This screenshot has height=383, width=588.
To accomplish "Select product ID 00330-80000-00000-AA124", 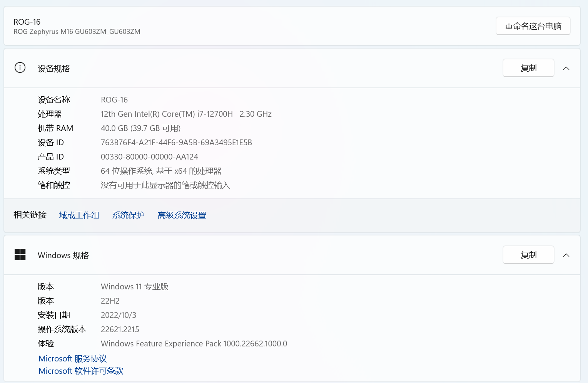I will (x=149, y=157).
